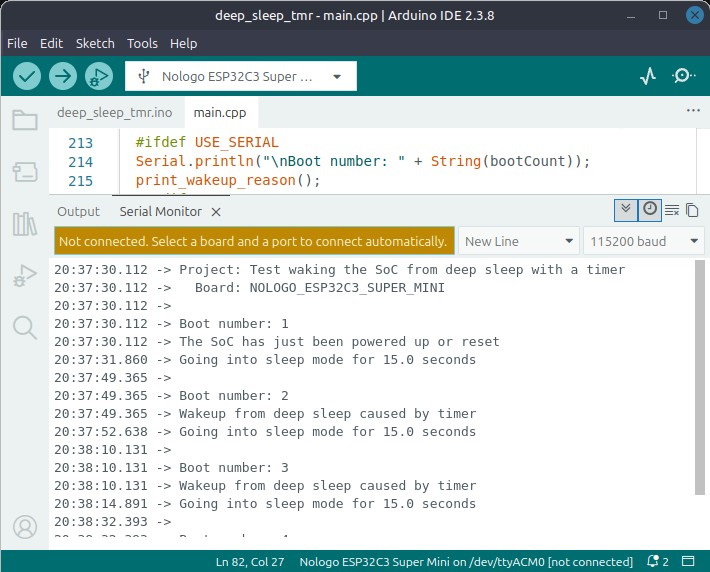Open the Sketchbook folder sidebar icon
Image resolution: width=710 pixels, height=572 pixels.
25,120
